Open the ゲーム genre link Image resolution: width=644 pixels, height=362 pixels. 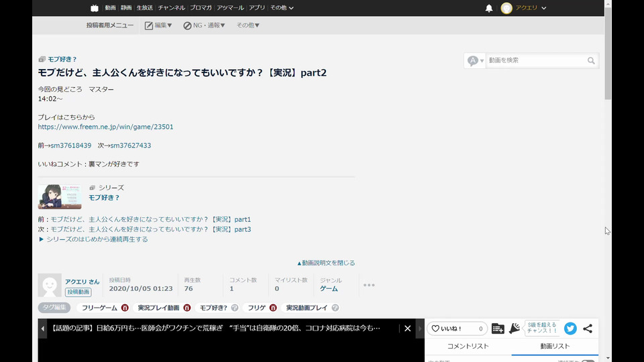pyautogui.click(x=329, y=289)
